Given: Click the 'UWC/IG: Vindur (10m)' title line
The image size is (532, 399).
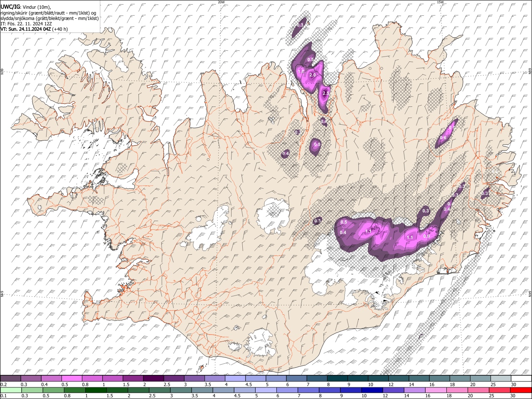Looking at the screenshot, I should pos(25,7).
